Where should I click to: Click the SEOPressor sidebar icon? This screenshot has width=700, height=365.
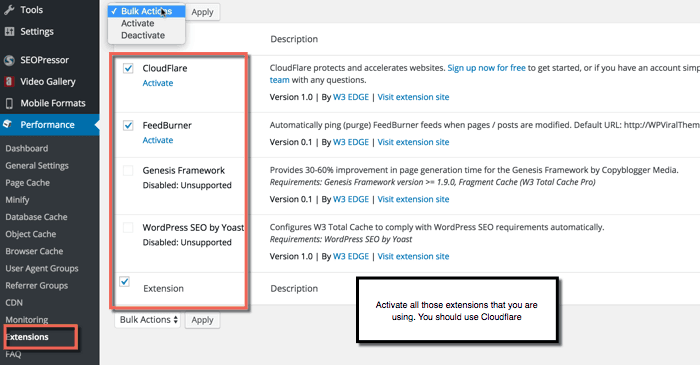point(9,60)
